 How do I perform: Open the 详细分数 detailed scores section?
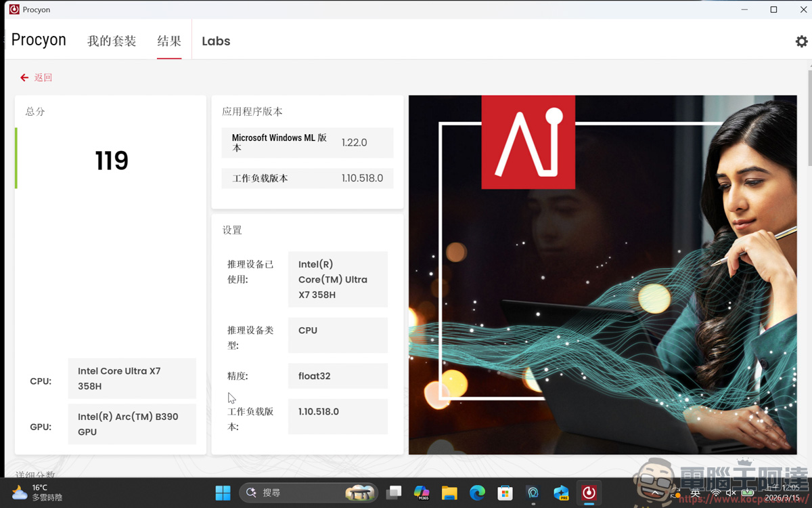click(x=34, y=474)
